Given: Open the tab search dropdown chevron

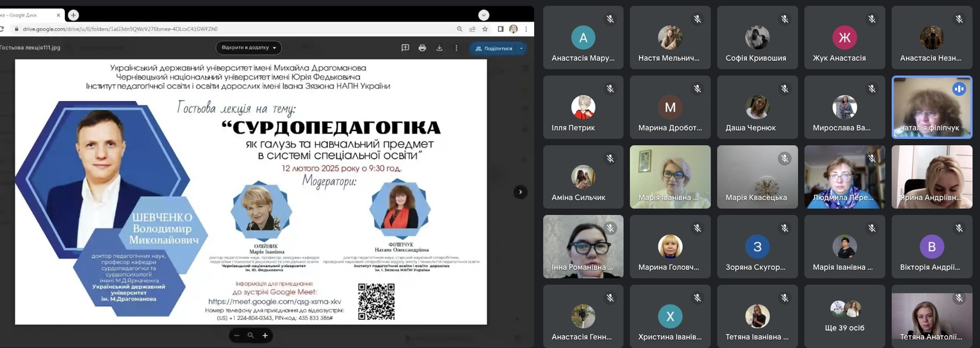Looking at the screenshot, I should point(484,15).
